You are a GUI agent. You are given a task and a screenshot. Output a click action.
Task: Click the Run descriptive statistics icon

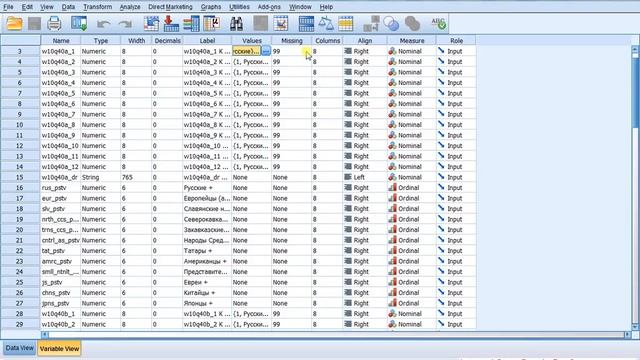tap(211, 24)
